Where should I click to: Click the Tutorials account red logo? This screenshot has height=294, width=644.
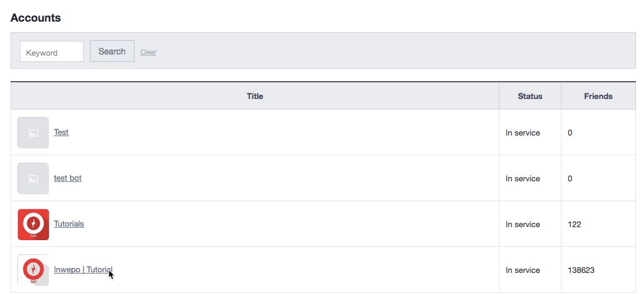tap(33, 224)
